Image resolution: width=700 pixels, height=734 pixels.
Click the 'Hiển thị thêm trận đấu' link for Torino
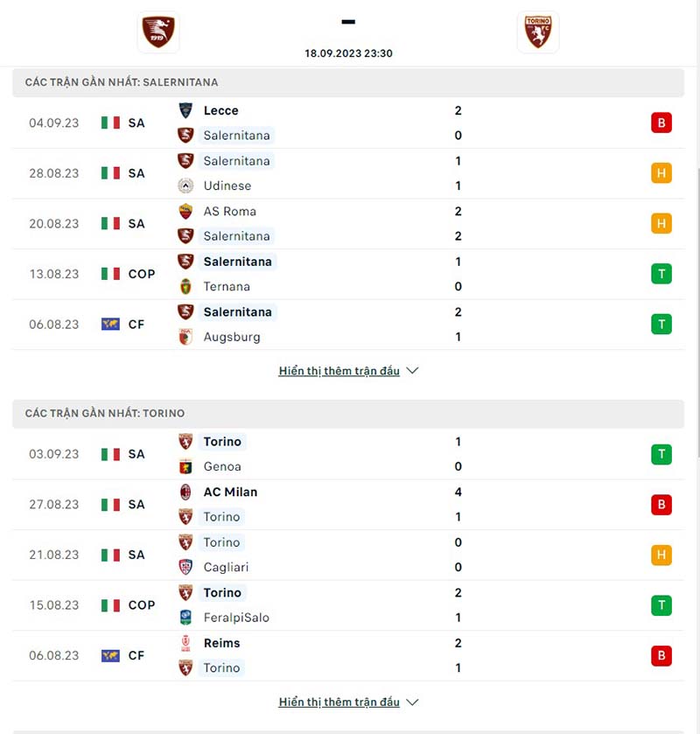point(338,702)
